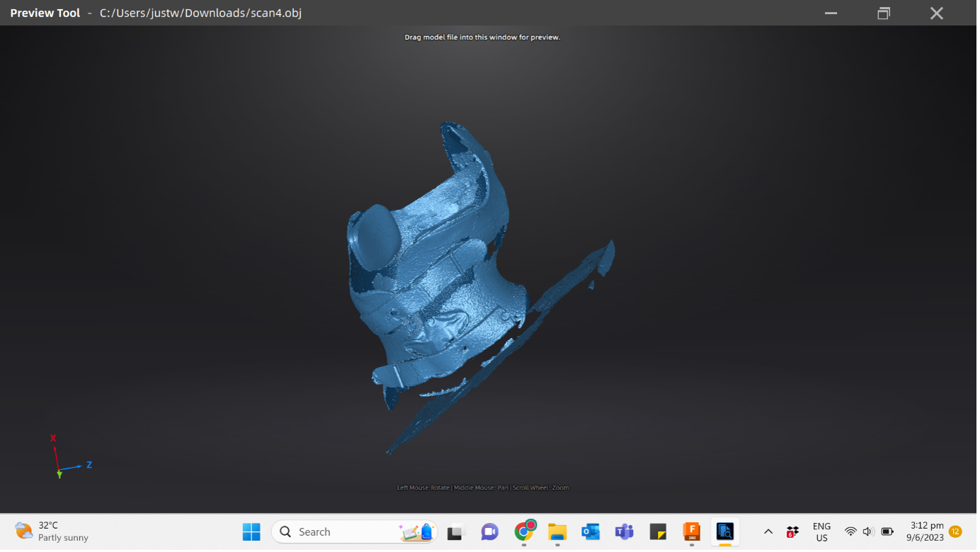The image size is (980, 552).
Task: Click the XYZ axis orientation gizmo
Action: click(x=70, y=457)
